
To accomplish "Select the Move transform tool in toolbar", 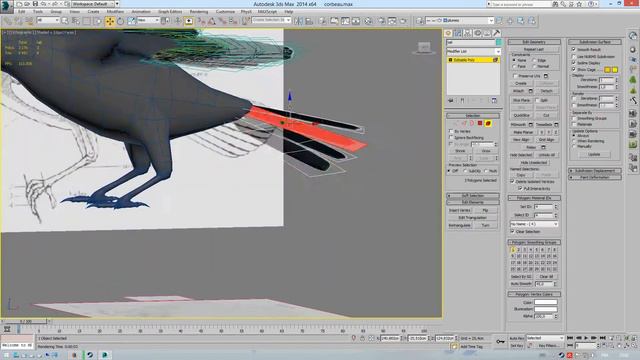I will point(110,21).
